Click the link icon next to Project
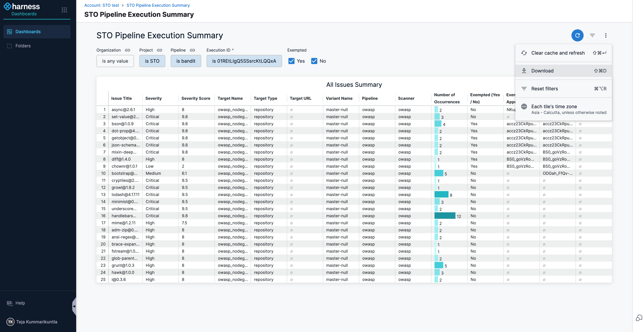The width and height of the screenshot is (644, 332). (160, 50)
